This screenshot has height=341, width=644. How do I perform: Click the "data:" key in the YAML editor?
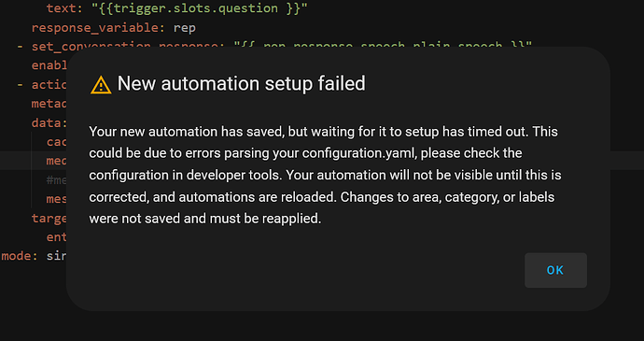point(49,122)
